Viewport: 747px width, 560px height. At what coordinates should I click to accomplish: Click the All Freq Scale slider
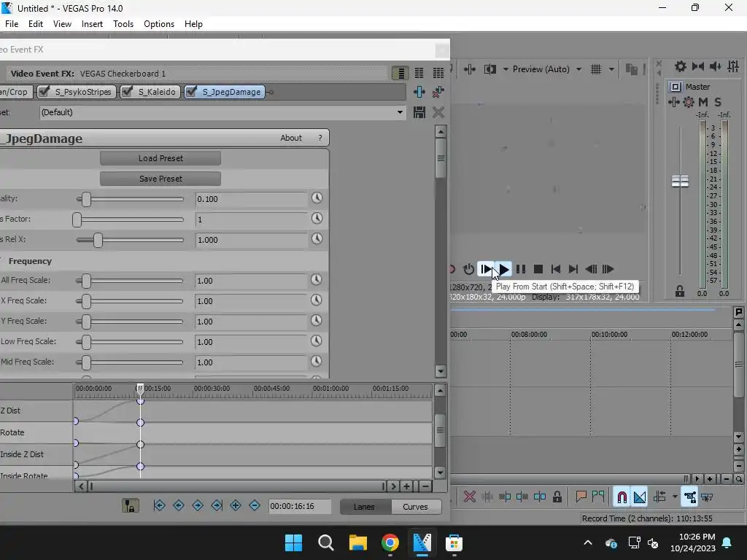pyautogui.click(x=130, y=281)
